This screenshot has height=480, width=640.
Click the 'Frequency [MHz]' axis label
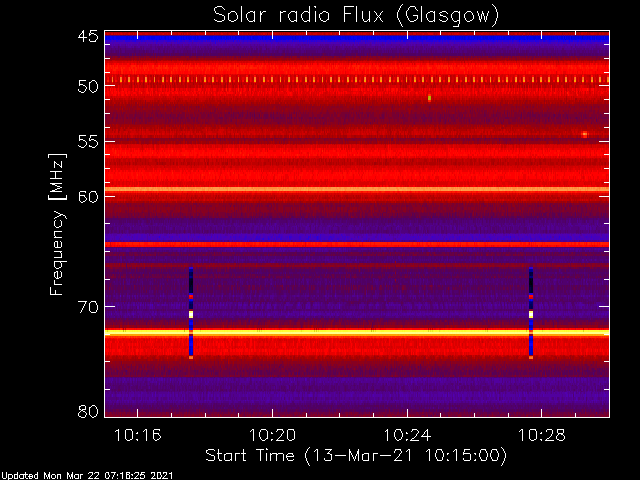point(57,224)
